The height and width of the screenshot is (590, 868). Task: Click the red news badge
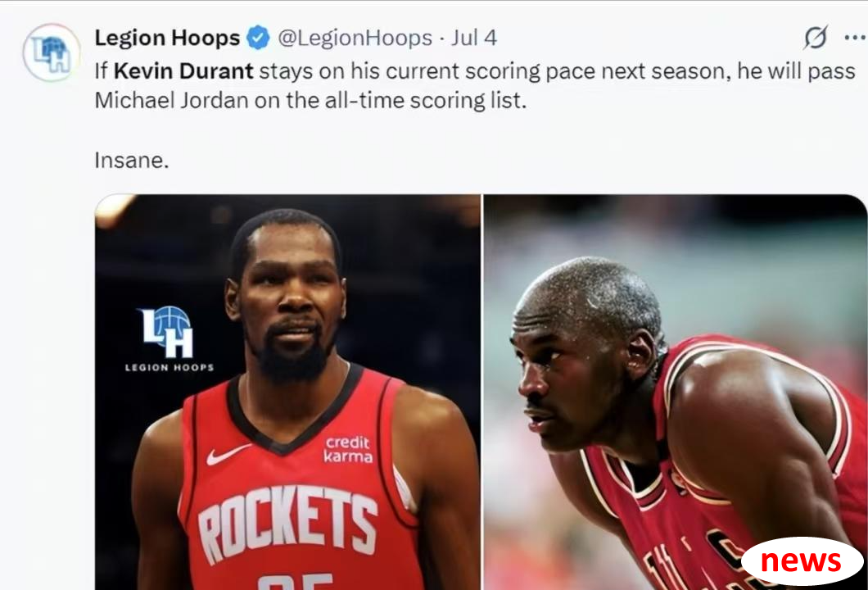(x=802, y=560)
